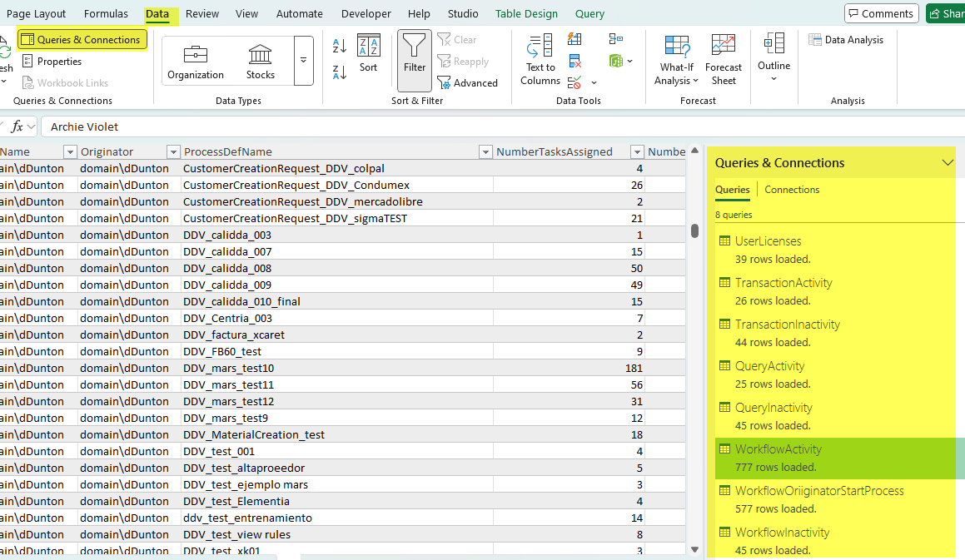Click Sort Z to A icon
The image size is (965, 560).
coord(340,72)
